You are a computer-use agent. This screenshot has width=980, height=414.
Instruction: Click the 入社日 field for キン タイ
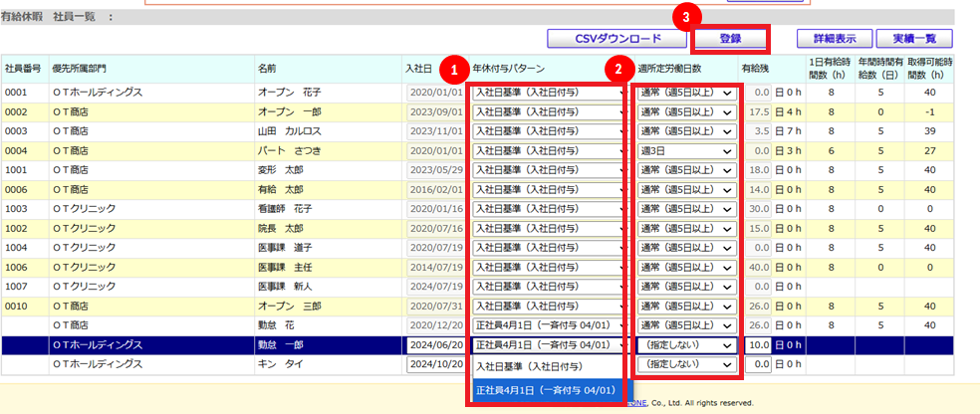coord(435,364)
